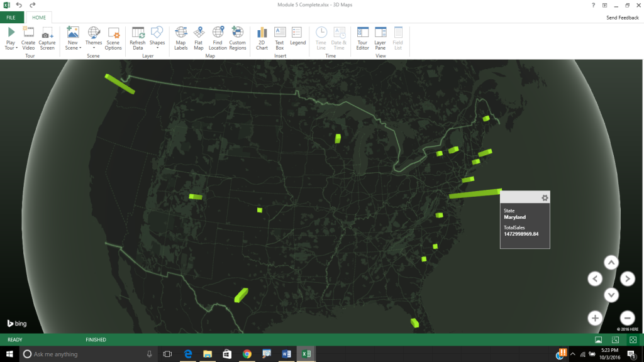
Task: Switch to Word in taskbar
Action: 286,354
